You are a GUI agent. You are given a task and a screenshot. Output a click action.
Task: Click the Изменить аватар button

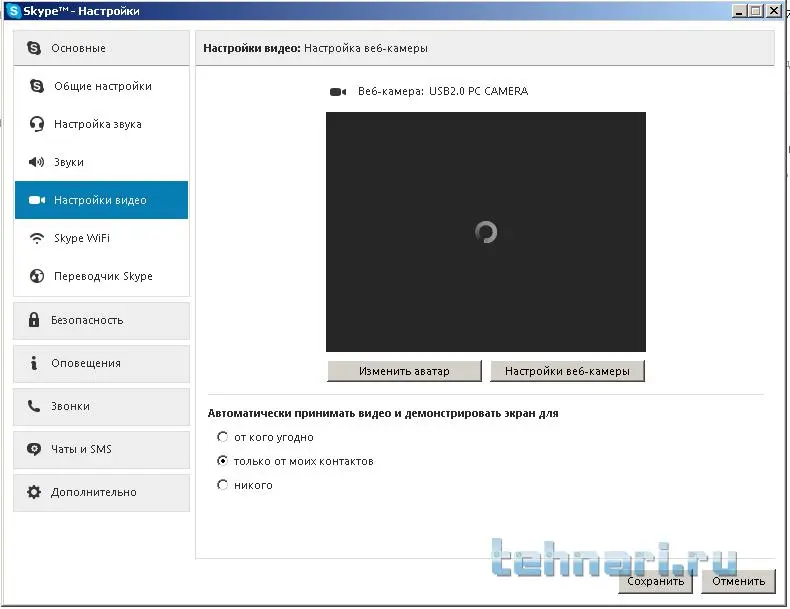point(404,371)
